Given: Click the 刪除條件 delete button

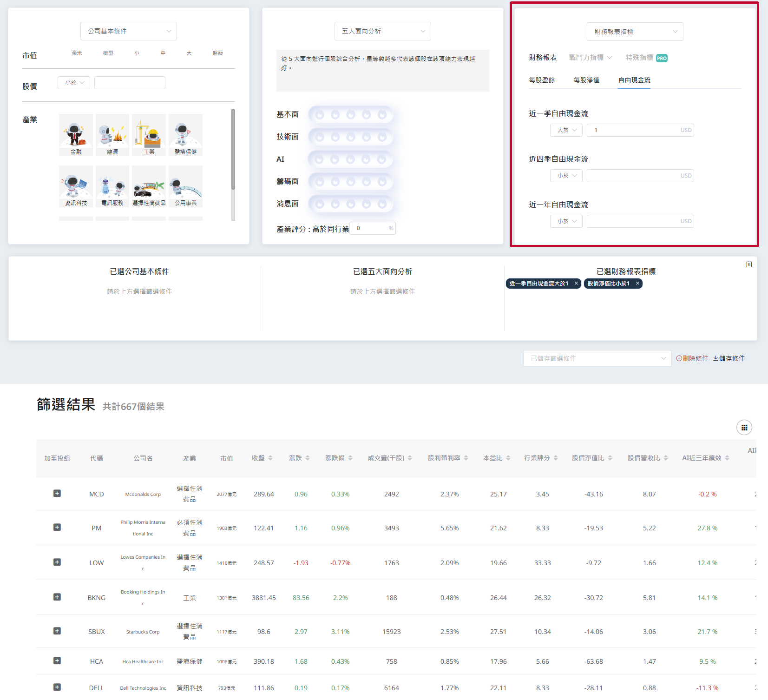Looking at the screenshot, I should (692, 358).
